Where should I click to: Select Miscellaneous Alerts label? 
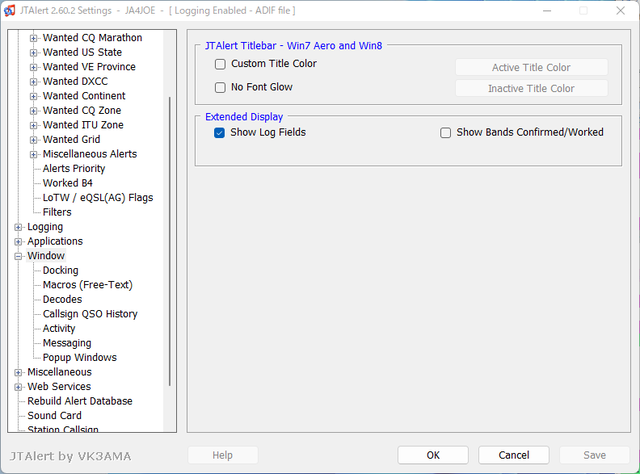[x=90, y=154]
